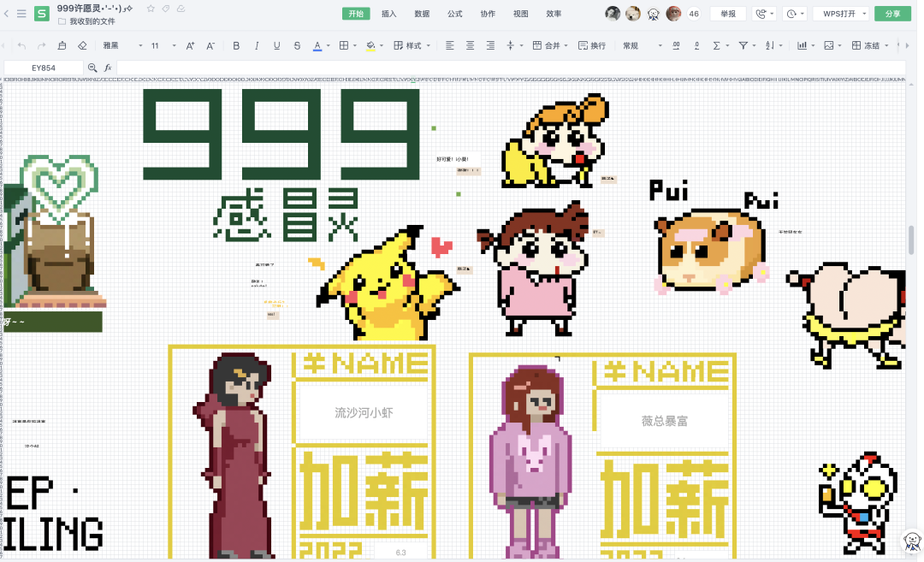This screenshot has height=562, width=924.
Task: Switch to the 公式 tab
Action: (x=455, y=14)
